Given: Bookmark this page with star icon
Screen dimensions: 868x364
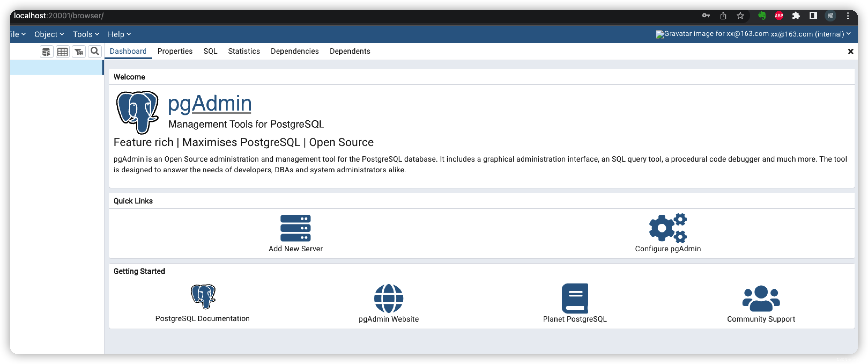Looking at the screenshot, I should (x=740, y=16).
